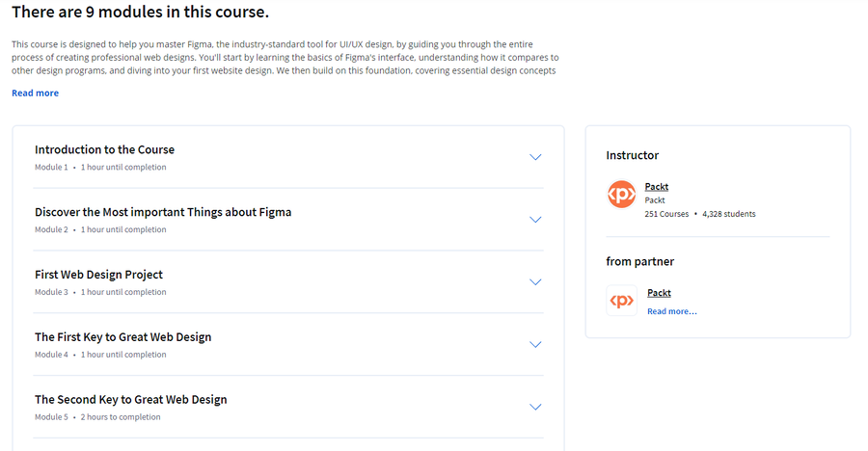This screenshot has width=868, height=451.
Task: Expand Discover the Most important Things chevron
Action: [535, 220]
